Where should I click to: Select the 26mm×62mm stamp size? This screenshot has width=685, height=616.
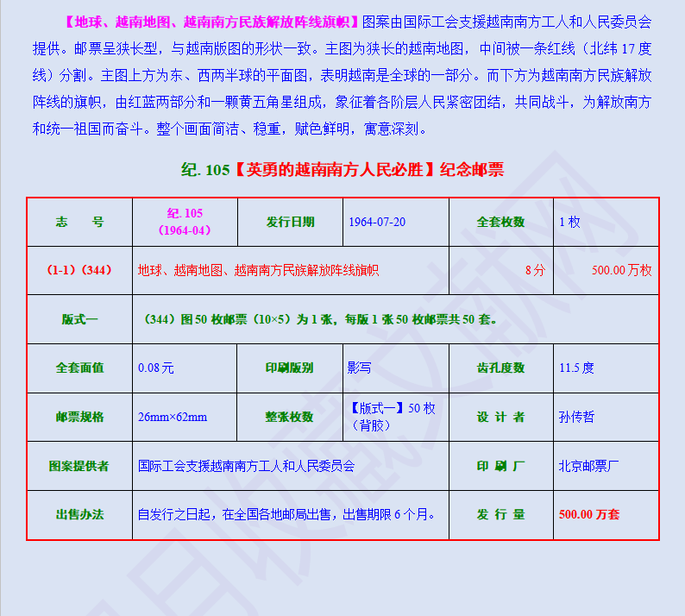(x=173, y=417)
